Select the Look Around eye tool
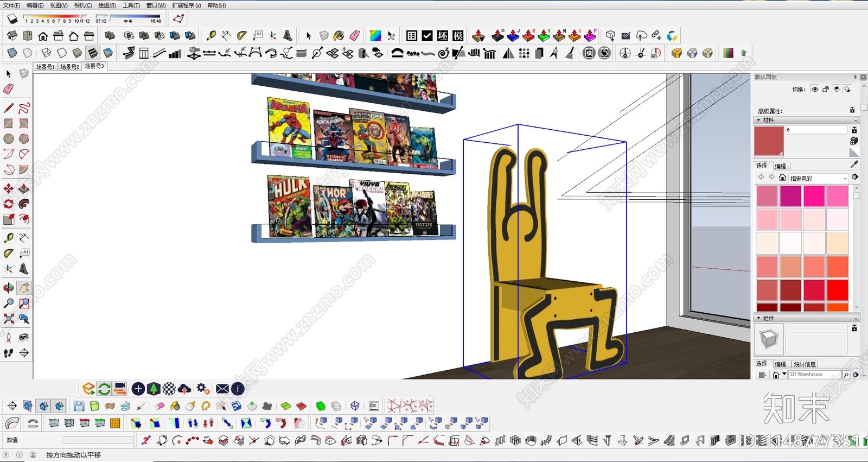The image size is (868, 462). click(24, 337)
